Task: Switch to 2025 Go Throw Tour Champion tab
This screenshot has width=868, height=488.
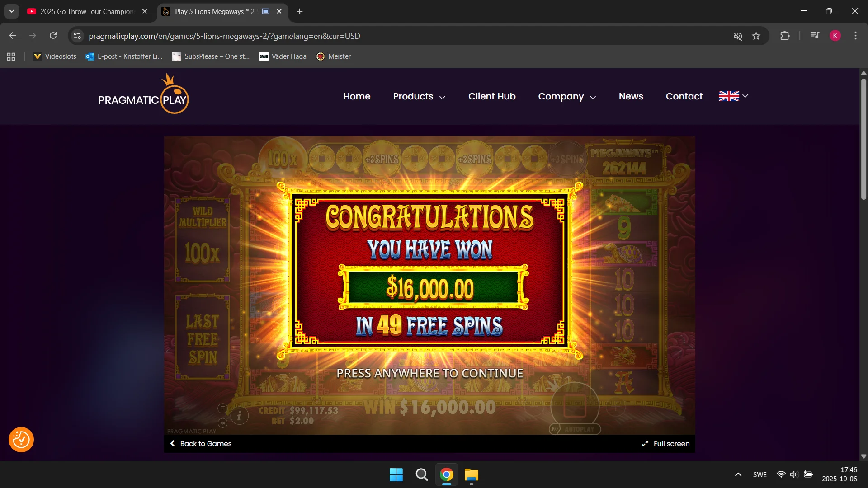Action: [87, 12]
